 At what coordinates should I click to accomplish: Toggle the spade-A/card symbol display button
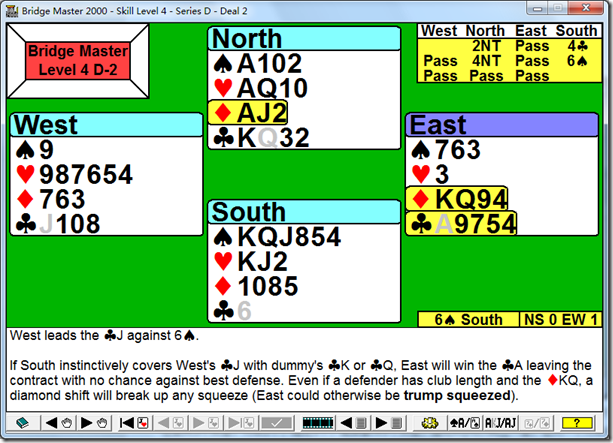coord(465,423)
